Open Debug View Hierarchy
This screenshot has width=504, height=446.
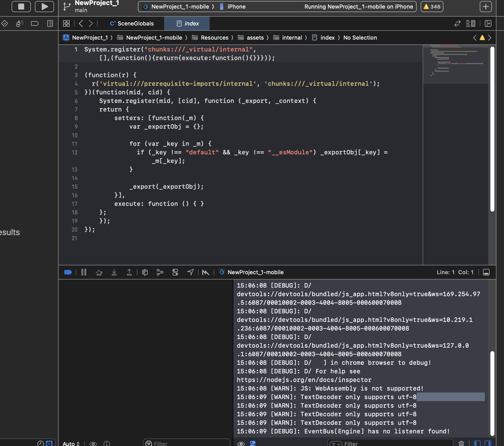point(145,272)
